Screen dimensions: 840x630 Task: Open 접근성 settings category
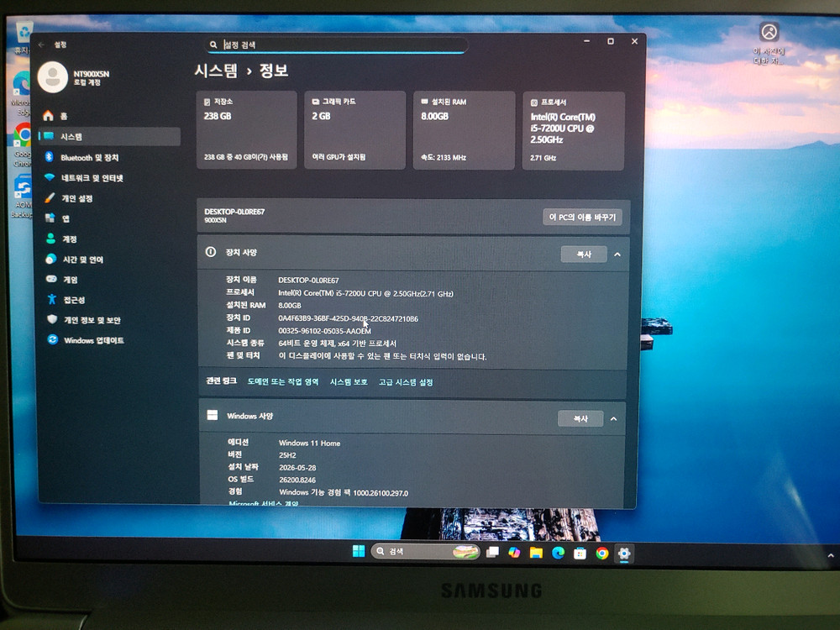pyautogui.click(x=109, y=300)
